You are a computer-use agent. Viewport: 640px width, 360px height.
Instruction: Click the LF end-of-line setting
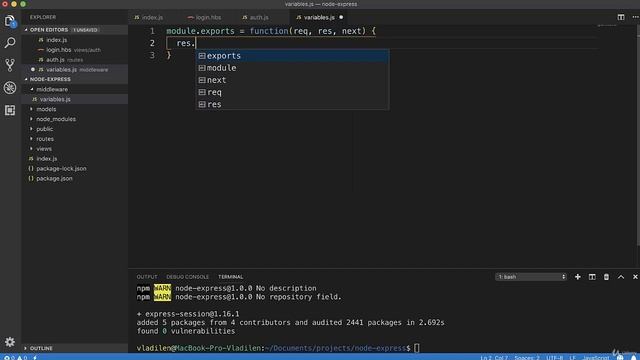point(572,358)
